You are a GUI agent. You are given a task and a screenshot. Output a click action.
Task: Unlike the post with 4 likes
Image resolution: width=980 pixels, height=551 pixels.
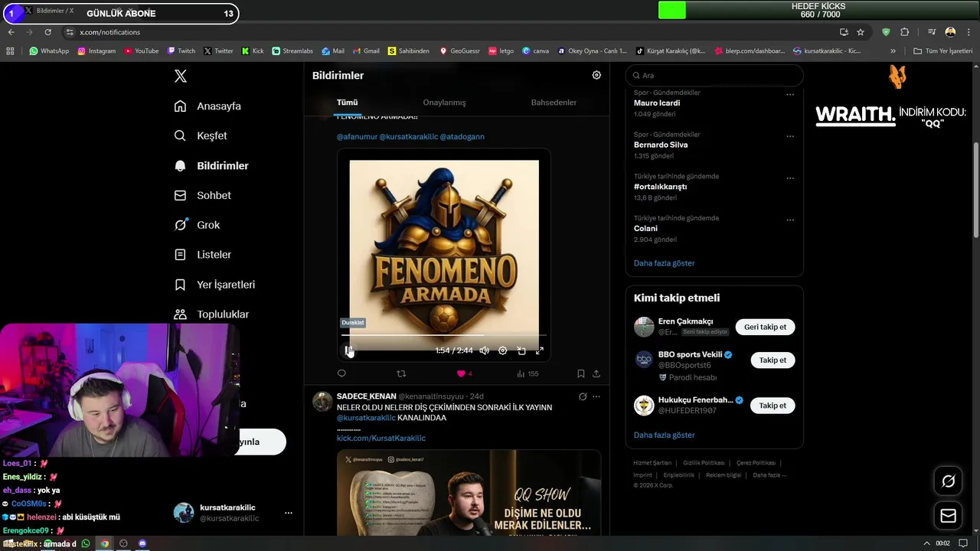pos(464,373)
